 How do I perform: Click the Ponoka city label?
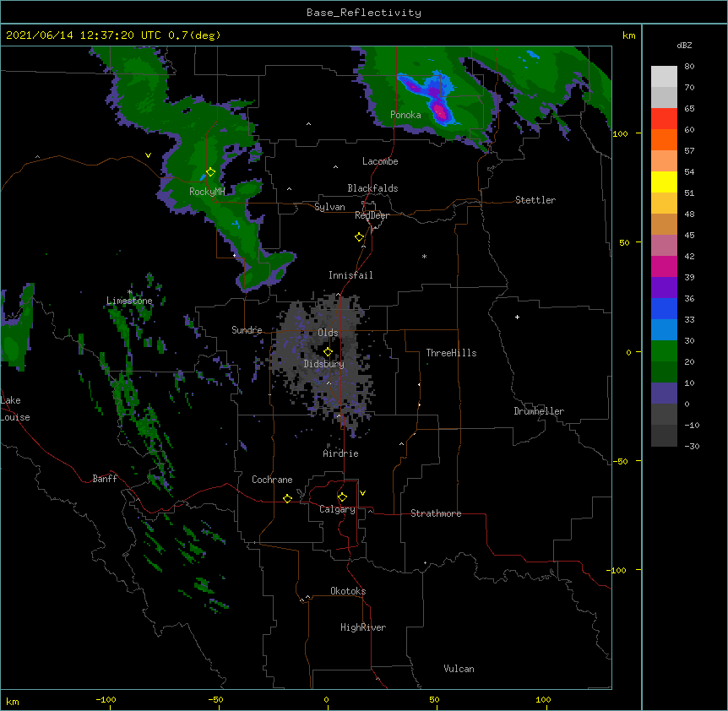(x=405, y=115)
